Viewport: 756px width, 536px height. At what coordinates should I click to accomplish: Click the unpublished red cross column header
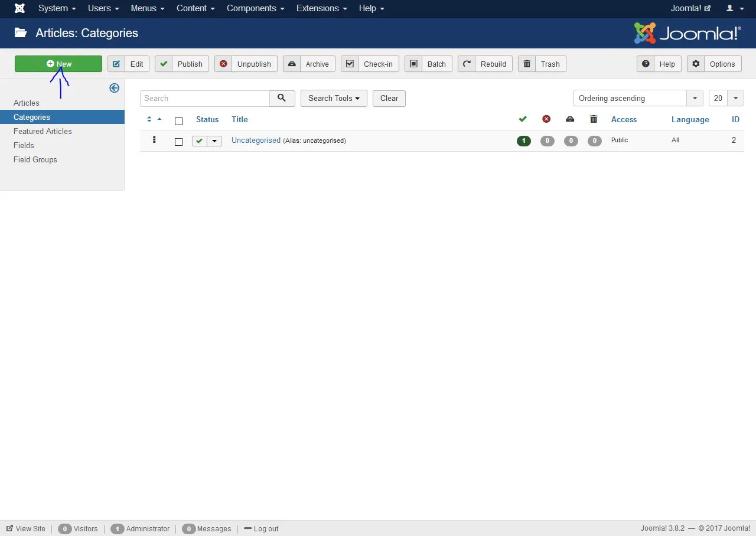pyautogui.click(x=546, y=119)
